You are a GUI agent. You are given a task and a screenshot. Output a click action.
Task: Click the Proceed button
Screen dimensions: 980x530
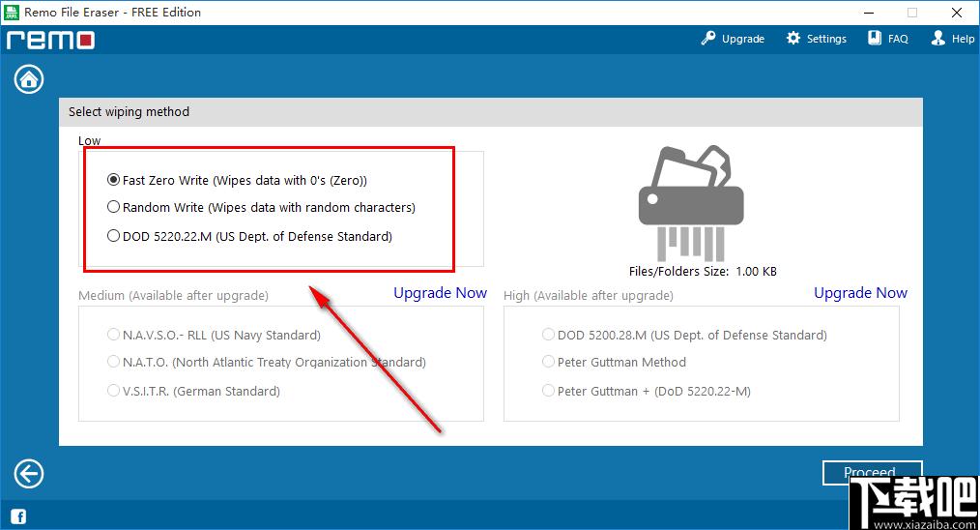pyautogui.click(x=872, y=472)
